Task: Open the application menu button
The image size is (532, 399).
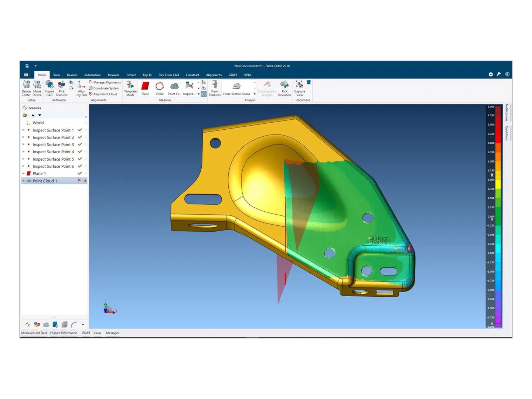Action: tap(27, 75)
